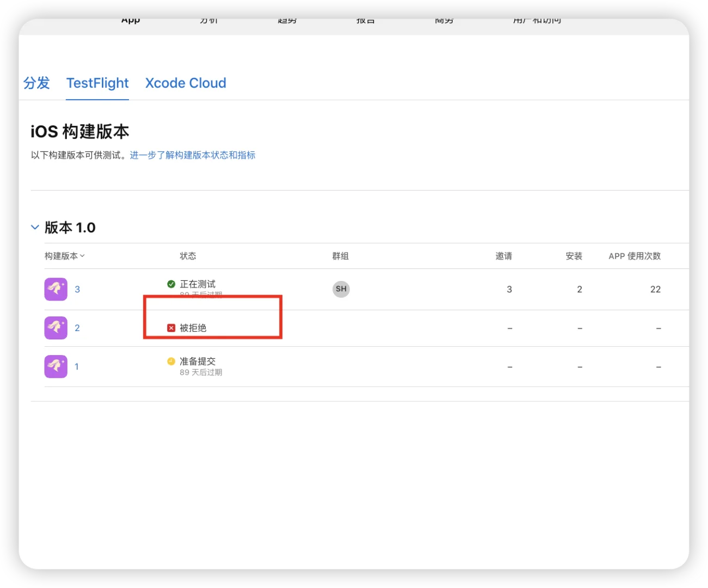Click the green testing status icon of build 3

coord(171,284)
